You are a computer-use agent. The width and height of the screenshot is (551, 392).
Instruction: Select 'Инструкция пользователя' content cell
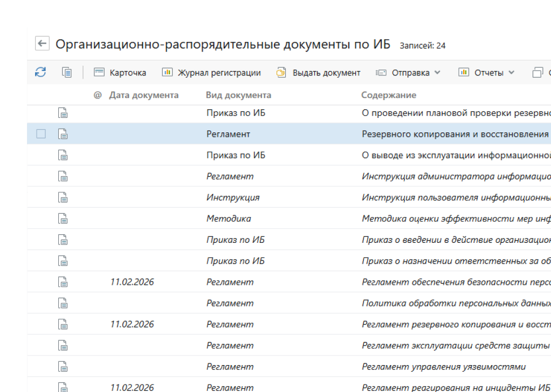point(456,197)
